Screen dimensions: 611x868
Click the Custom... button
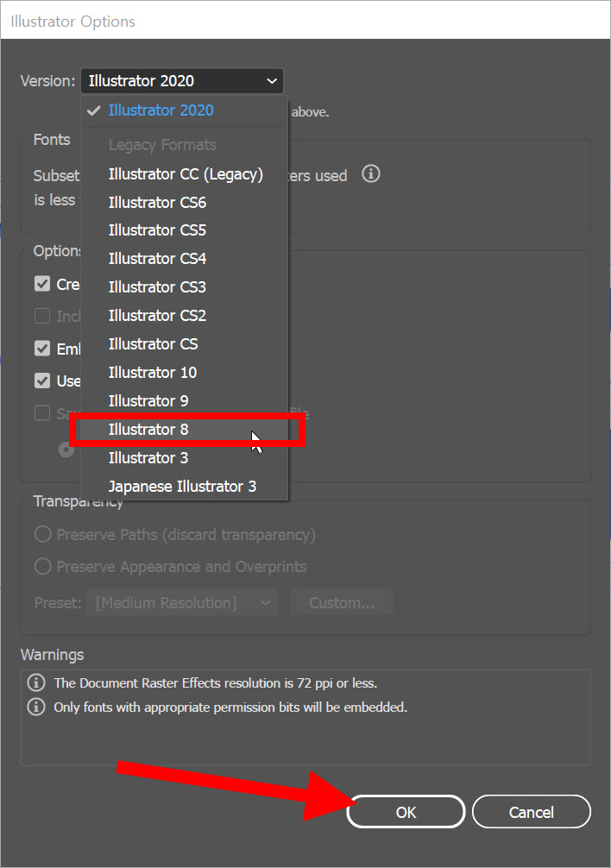[342, 602]
